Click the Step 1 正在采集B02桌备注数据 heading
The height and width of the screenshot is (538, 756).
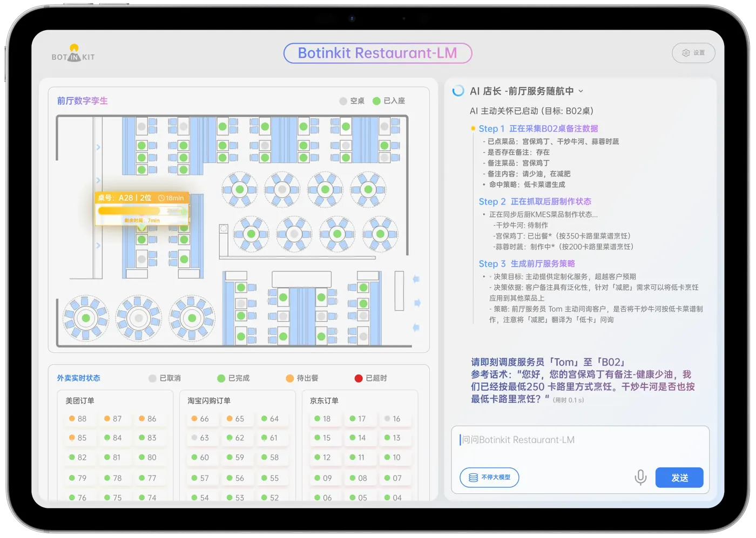click(538, 128)
